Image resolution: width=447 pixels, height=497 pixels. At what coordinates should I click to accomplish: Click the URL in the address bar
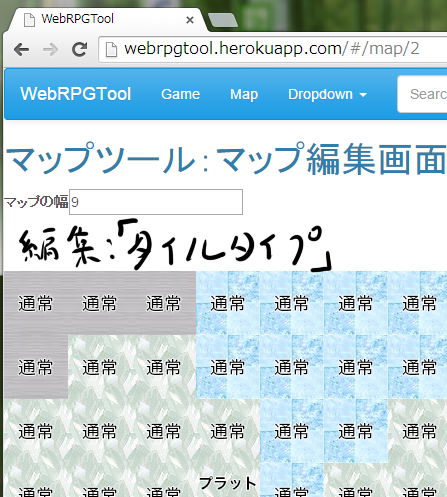pos(272,49)
